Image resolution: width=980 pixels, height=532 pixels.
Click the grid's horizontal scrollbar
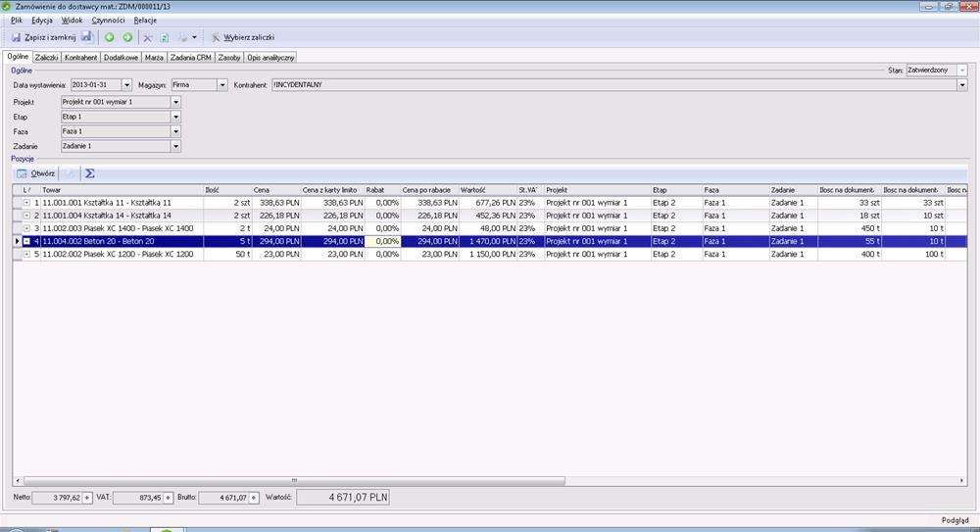pos(294,481)
